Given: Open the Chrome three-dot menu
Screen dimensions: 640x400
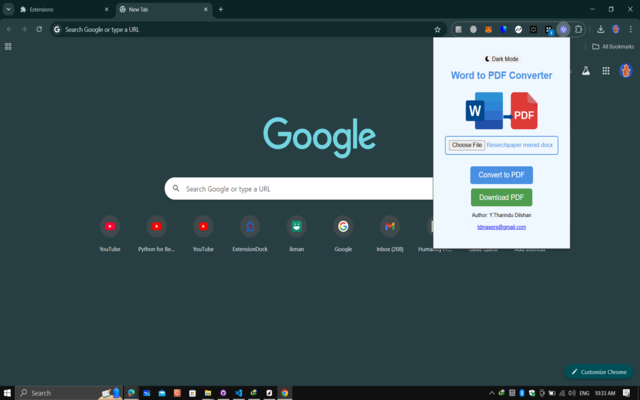Looking at the screenshot, I should click(x=631, y=29).
